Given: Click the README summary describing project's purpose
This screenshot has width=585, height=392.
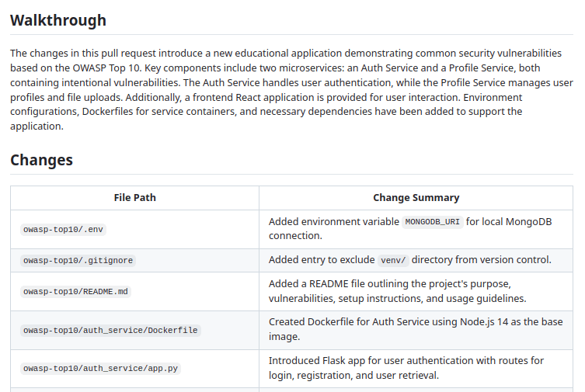Looking at the screenshot, I should coord(397,291).
